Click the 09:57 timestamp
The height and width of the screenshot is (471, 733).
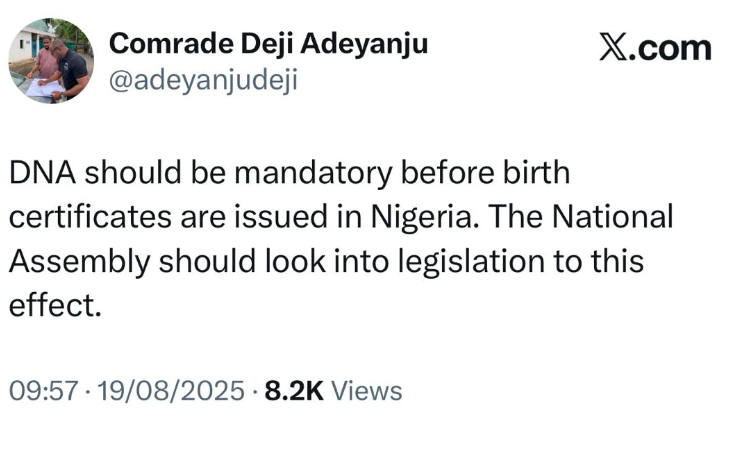click(x=43, y=390)
